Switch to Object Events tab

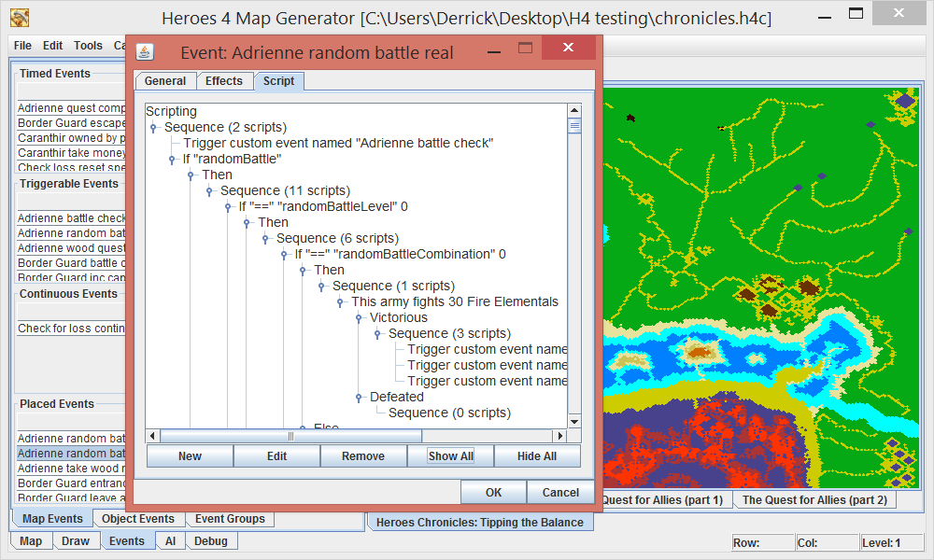138,519
